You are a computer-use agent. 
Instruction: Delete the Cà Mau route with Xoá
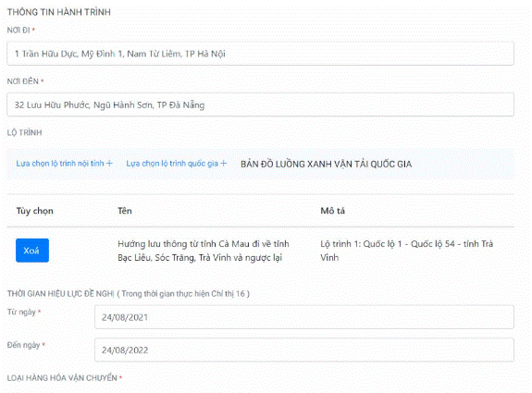(x=32, y=251)
